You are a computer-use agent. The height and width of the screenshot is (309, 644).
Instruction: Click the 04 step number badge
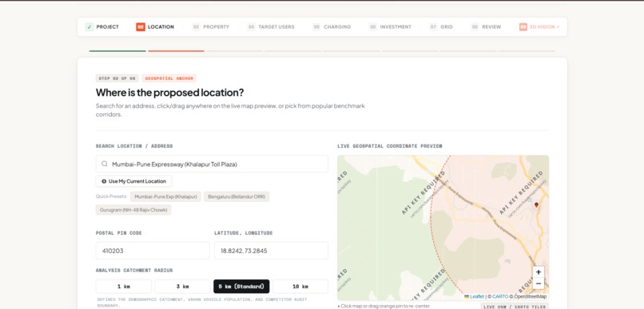point(251,27)
